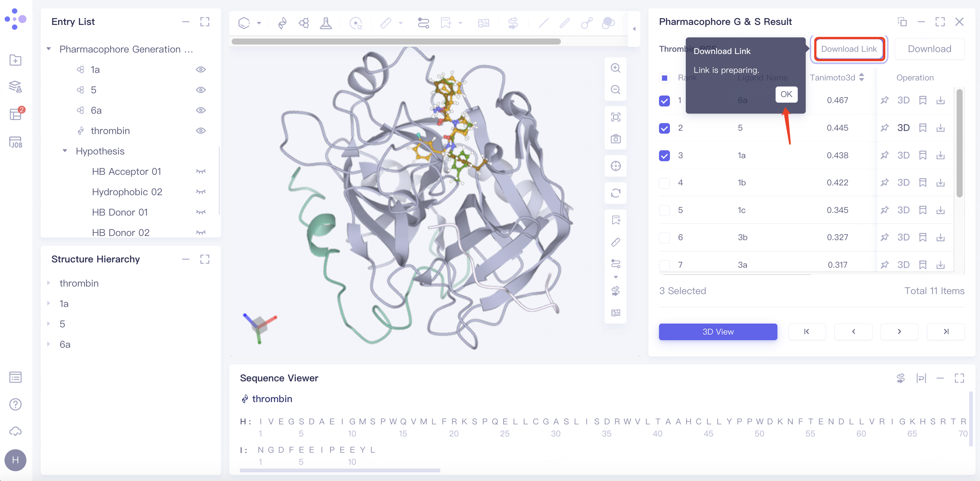The image size is (980, 481).
Task: Open the user avatar H
Action: (15, 460)
